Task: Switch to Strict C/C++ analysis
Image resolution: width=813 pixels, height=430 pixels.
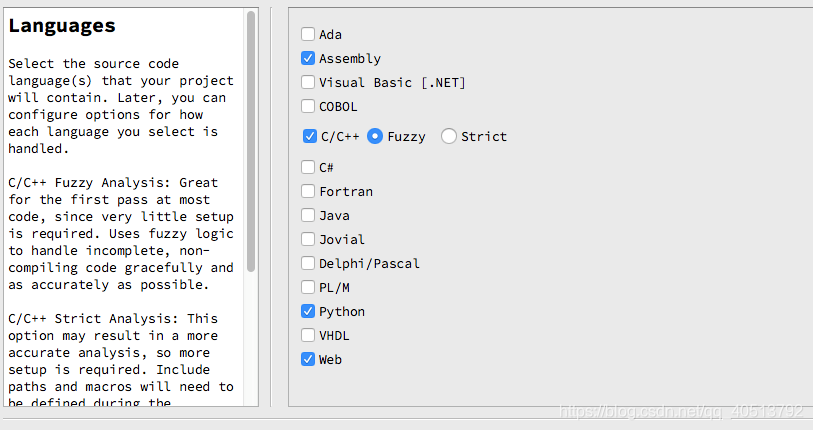Action: (449, 137)
